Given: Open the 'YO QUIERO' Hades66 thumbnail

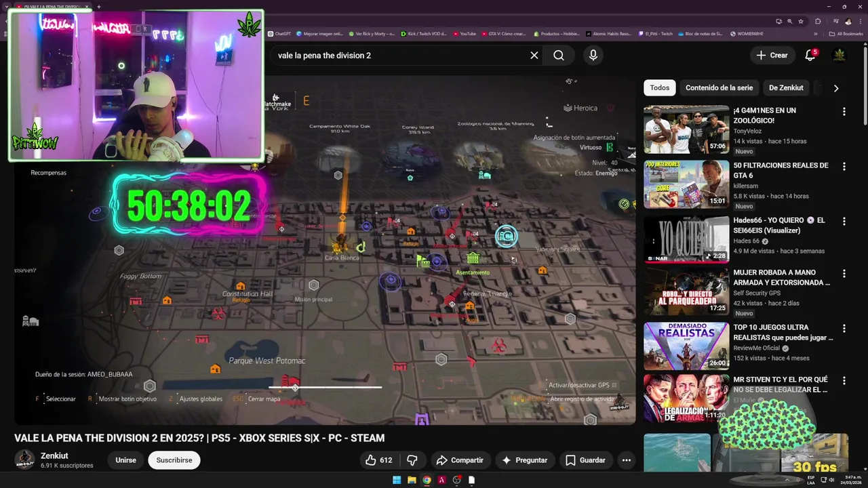Looking at the screenshot, I should point(686,239).
